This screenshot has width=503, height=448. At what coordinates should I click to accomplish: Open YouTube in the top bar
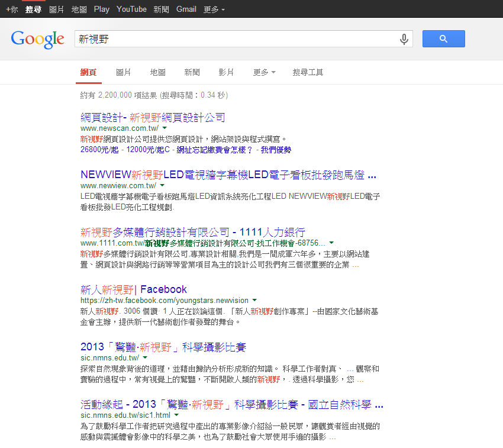click(x=131, y=9)
